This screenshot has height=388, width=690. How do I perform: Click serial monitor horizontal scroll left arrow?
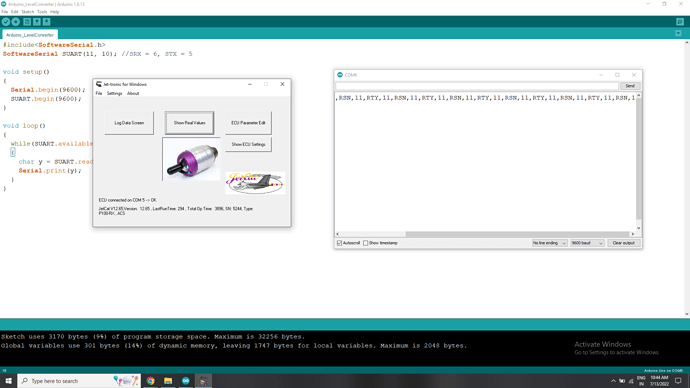tap(338, 234)
